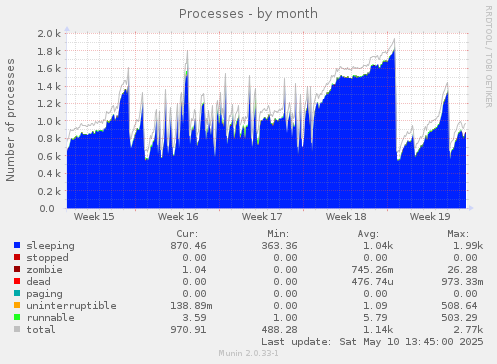Click the red stopped legend swatch

click(x=17, y=257)
